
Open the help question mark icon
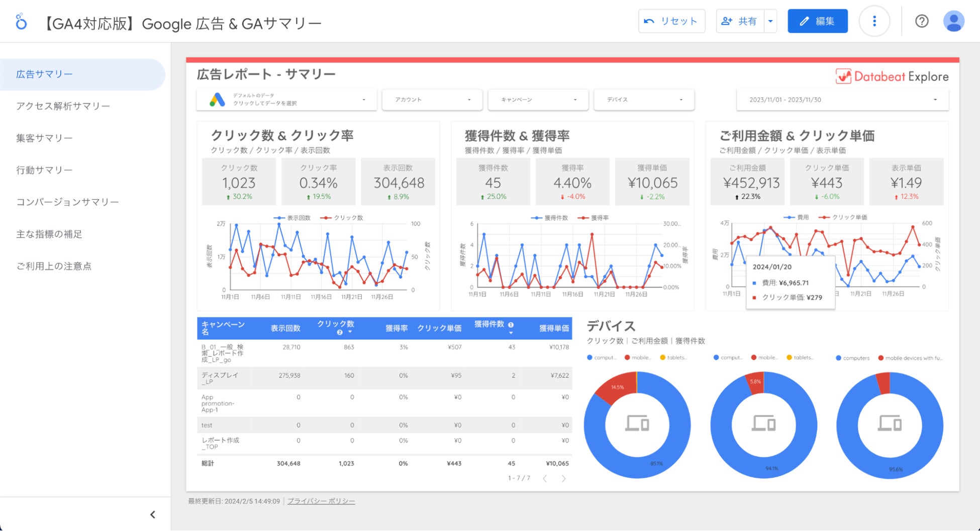922,21
